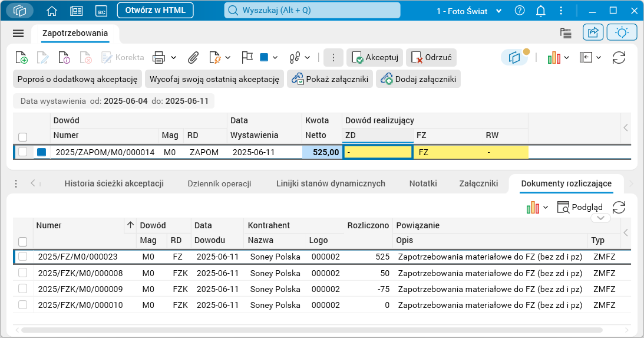Click the footprints path icon
This screenshot has width=644, height=338.
pyautogui.click(x=295, y=58)
